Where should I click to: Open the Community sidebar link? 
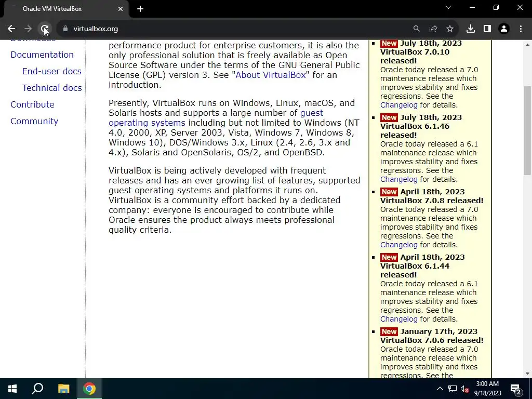34,121
